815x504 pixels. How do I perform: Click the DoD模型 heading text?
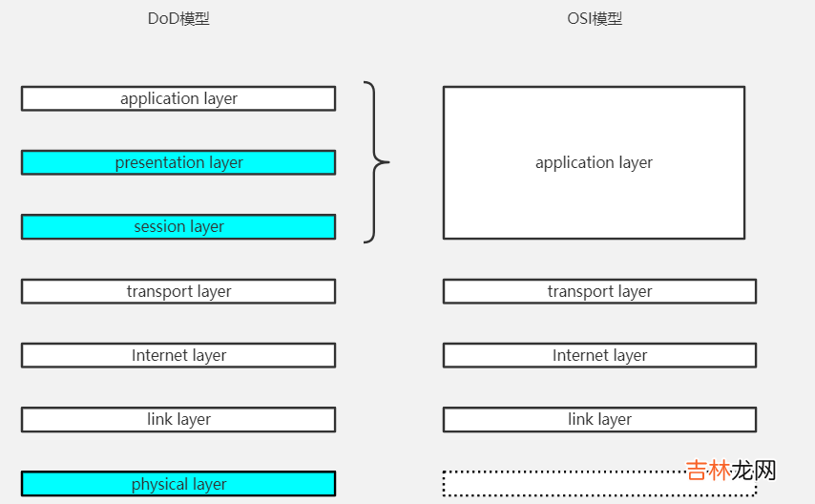178,18
